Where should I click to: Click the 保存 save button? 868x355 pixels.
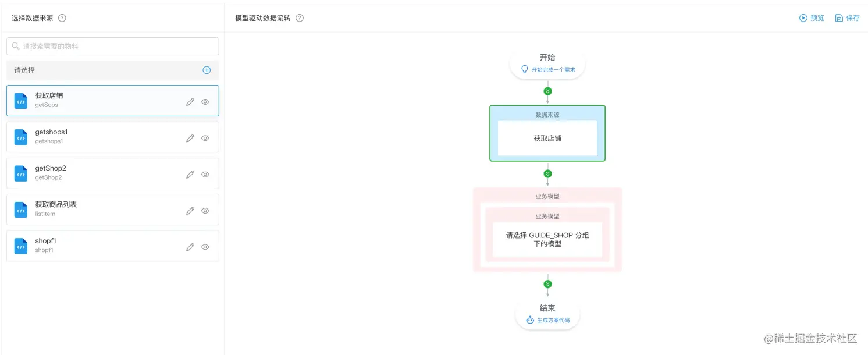pyautogui.click(x=847, y=18)
